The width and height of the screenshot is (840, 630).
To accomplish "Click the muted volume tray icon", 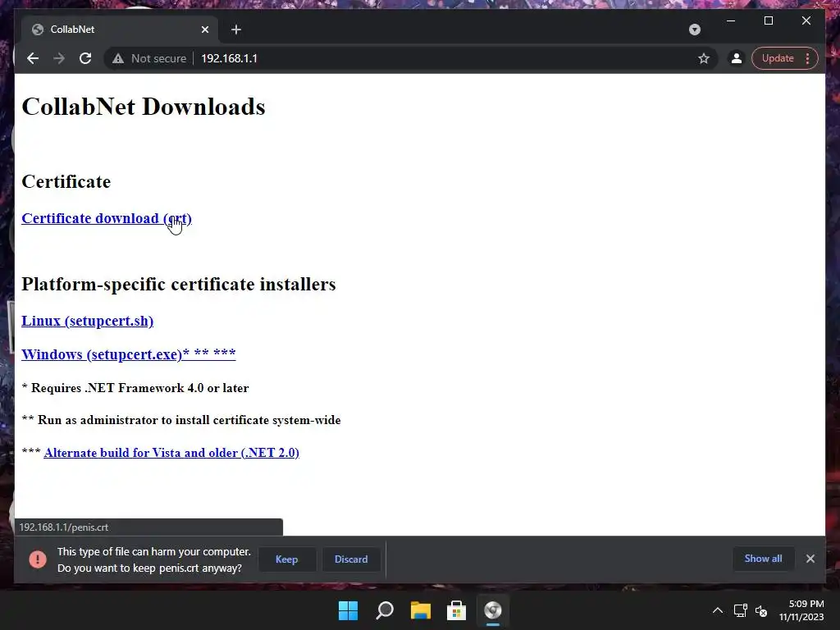I will tap(761, 610).
